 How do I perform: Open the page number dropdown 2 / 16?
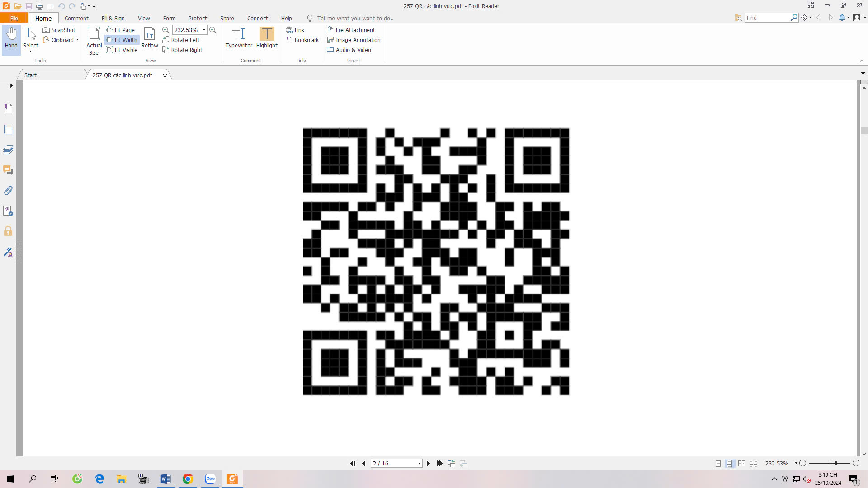pyautogui.click(x=419, y=463)
